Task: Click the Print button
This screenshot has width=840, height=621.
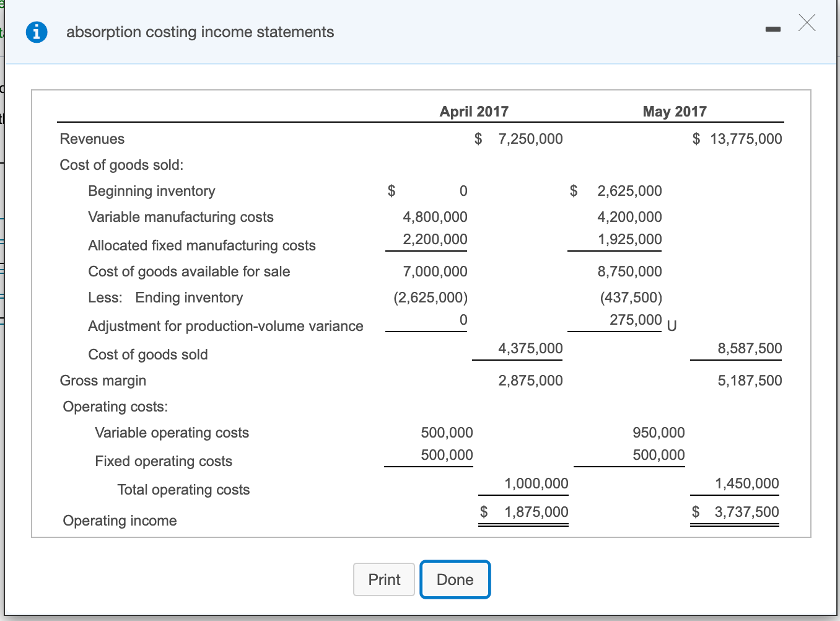Action: [x=383, y=579]
